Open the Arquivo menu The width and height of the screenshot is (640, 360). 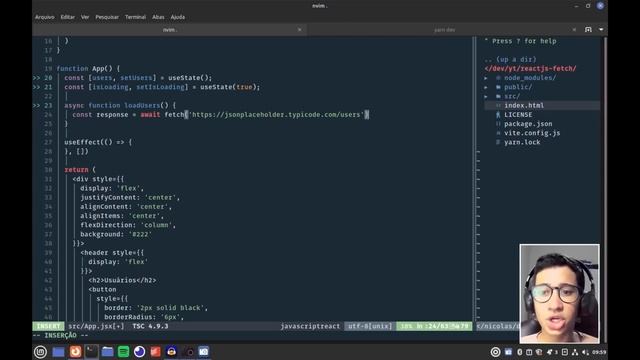(x=44, y=17)
